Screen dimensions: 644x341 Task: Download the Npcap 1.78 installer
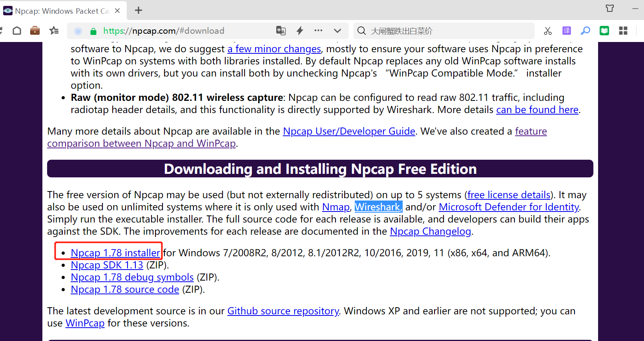(115, 253)
